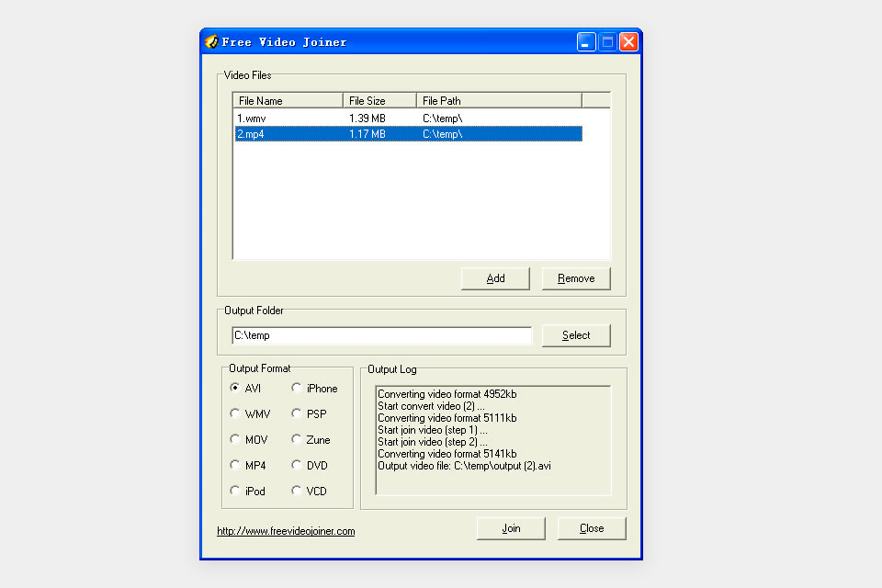Viewport: 882px width, 588px height.
Task: Add a new video file
Action: tap(495, 277)
